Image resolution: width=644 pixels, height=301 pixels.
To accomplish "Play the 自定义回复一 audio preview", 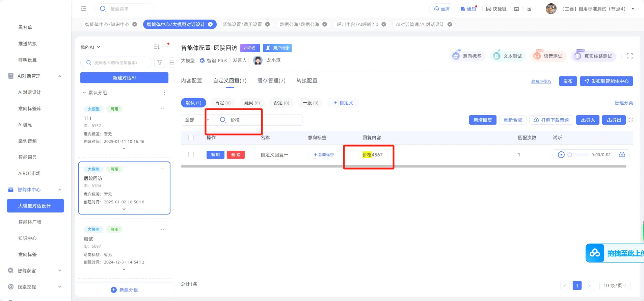I will (x=561, y=155).
